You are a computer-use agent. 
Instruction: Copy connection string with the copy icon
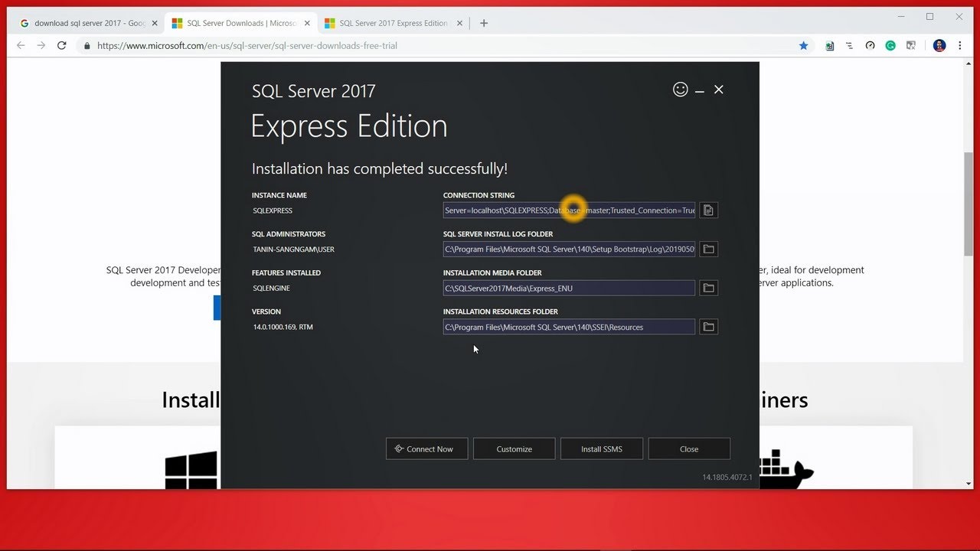pos(708,210)
